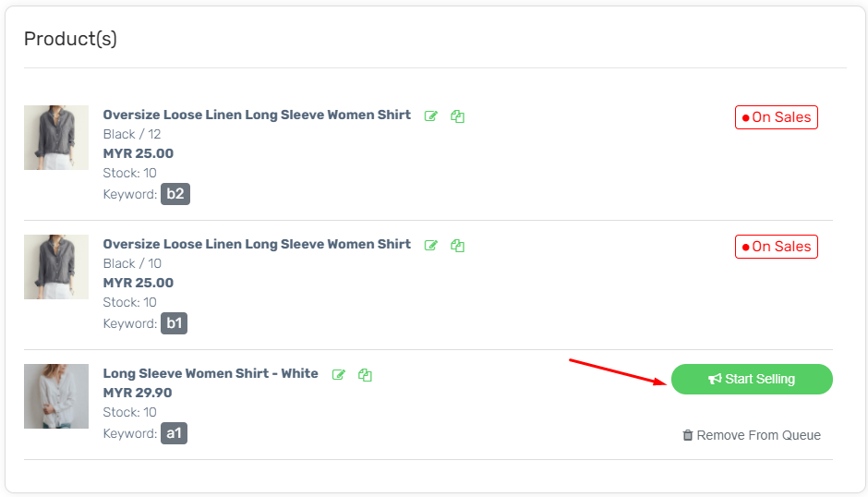Duplicate the Long Sleeve Women Shirt - White

[x=366, y=375]
